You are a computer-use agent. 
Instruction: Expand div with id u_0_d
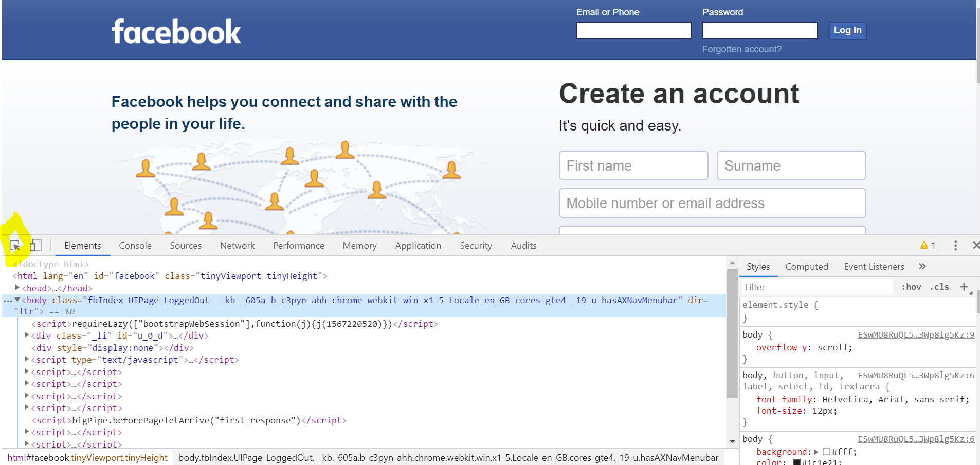tap(27, 335)
